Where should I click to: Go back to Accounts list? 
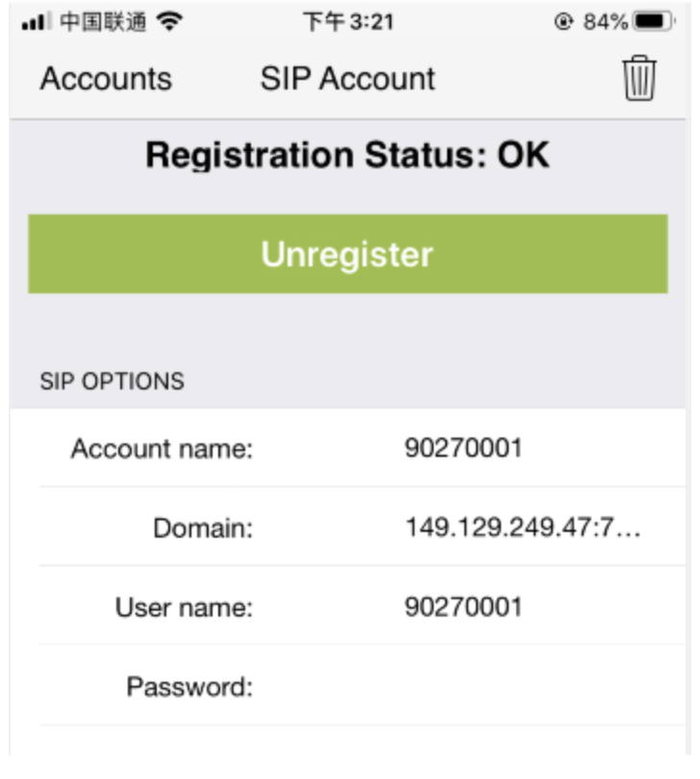106,79
